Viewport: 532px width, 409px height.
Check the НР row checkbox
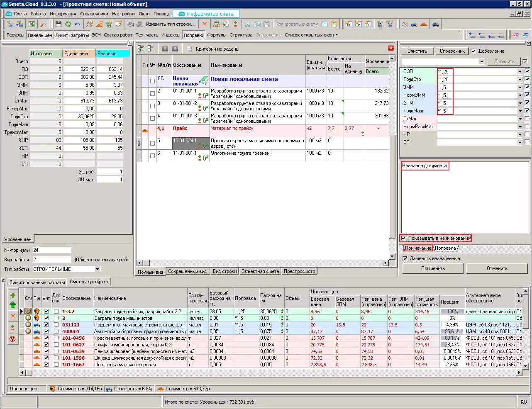[x=527, y=134]
